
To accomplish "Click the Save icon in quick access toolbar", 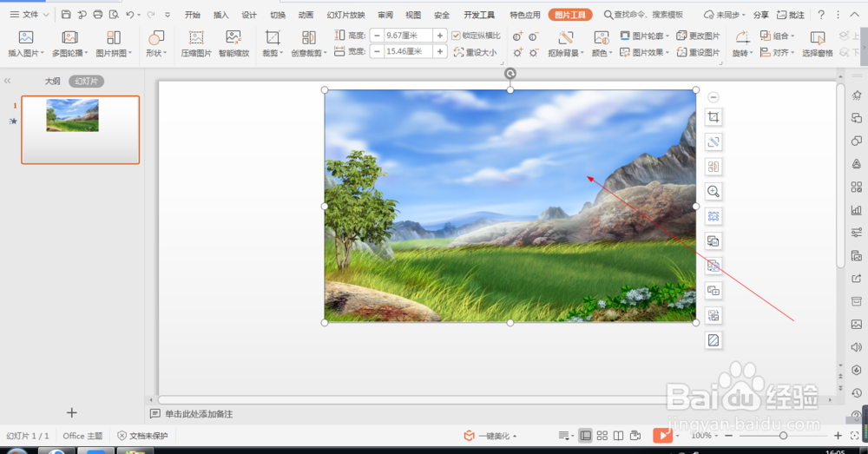I will point(66,15).
